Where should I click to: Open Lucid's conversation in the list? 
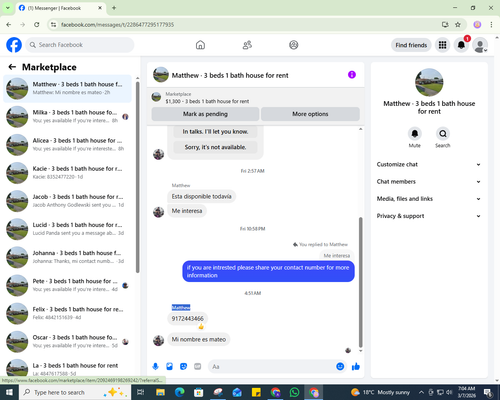coord(67,229)
